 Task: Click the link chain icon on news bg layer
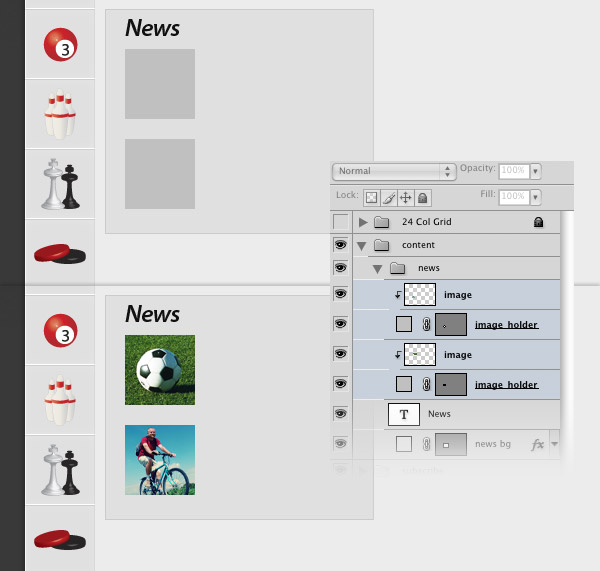(x=426, y=444)
